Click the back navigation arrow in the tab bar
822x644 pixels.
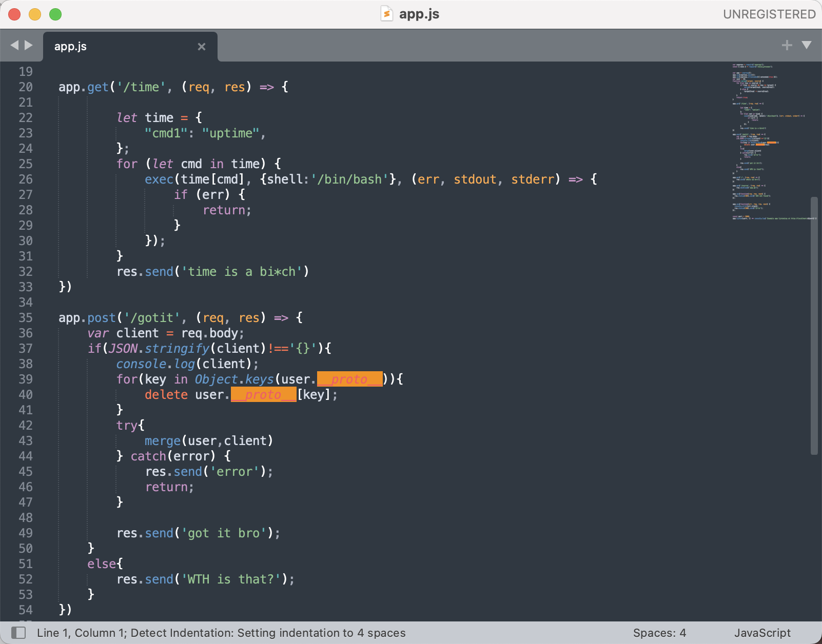[x=14, y=45]
